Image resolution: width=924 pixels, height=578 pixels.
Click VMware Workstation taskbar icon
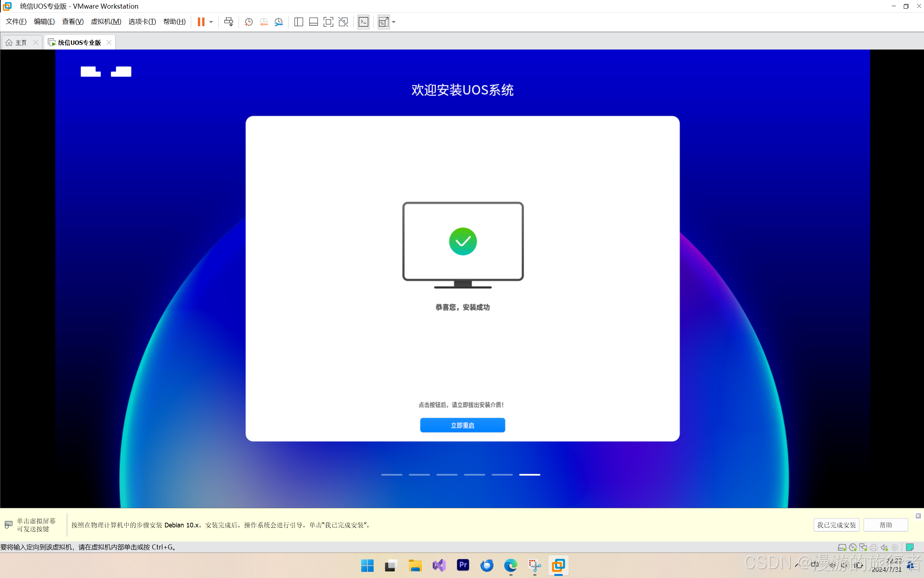tap(559, 565)
